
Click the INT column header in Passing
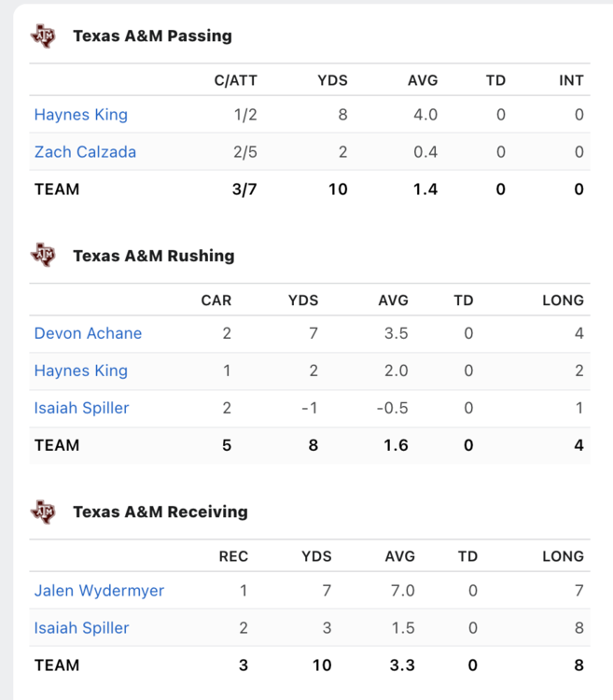point(571,80)
